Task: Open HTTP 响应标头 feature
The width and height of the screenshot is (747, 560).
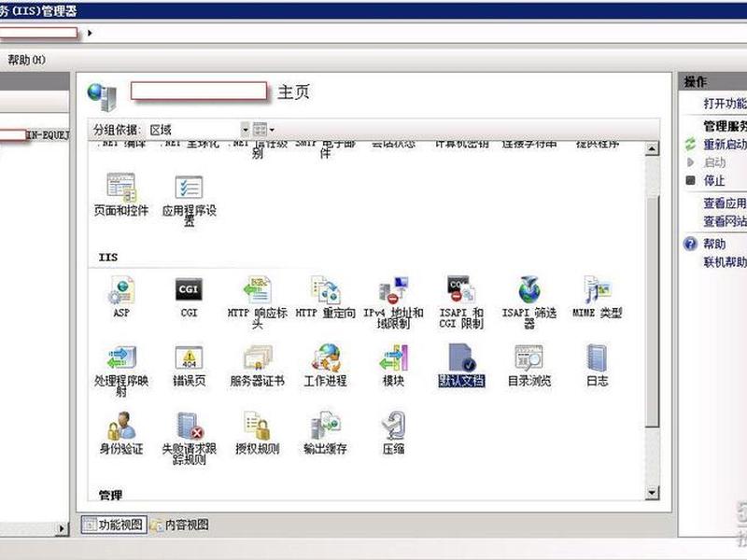Action: (x=258, y=301)
